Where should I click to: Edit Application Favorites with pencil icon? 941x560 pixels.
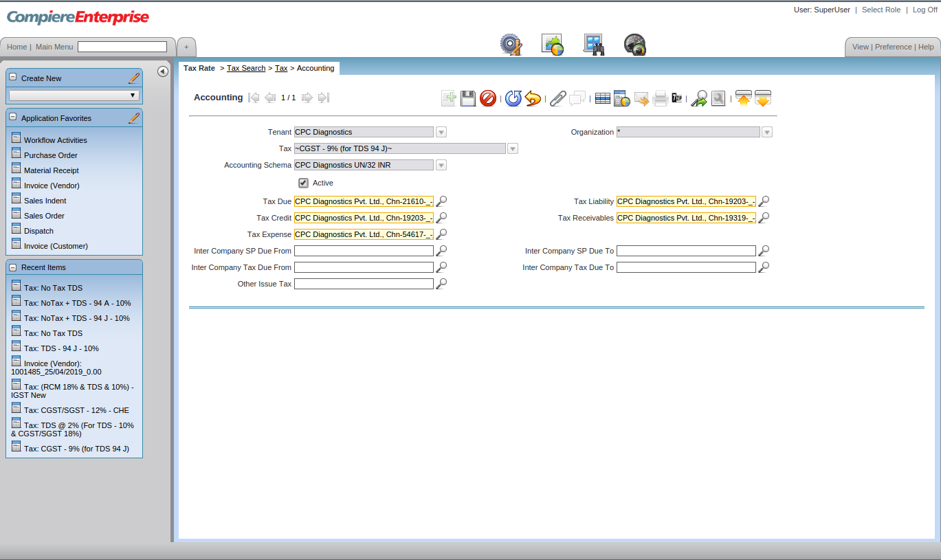(134, 118)
